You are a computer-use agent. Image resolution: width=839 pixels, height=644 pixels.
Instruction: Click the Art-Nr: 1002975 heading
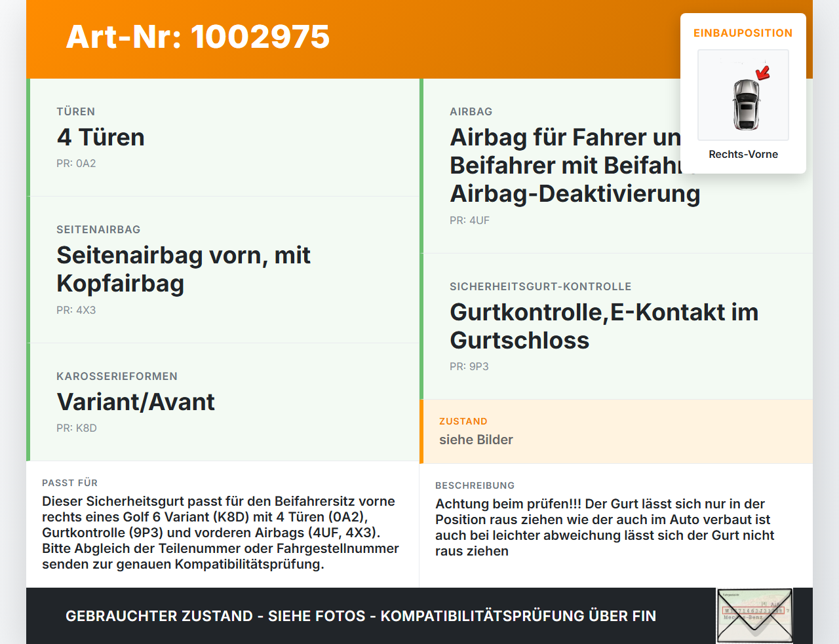[197, 37]
